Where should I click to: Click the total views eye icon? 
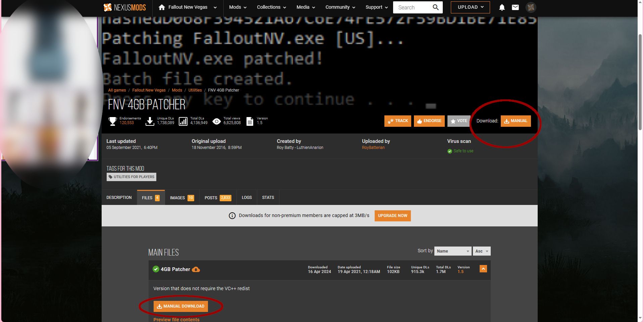click(x=217, y=121)
